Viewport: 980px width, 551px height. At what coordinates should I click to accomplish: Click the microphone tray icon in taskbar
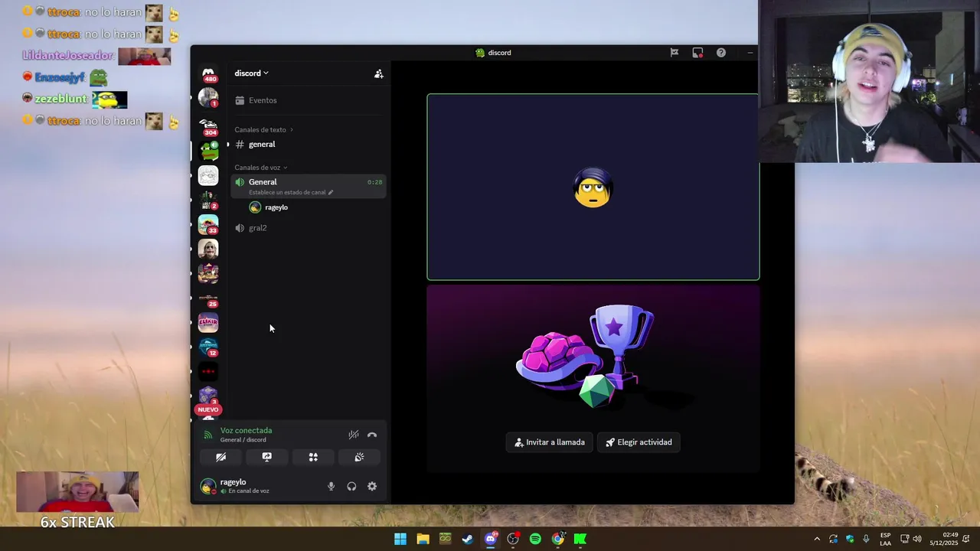point(866,539)
